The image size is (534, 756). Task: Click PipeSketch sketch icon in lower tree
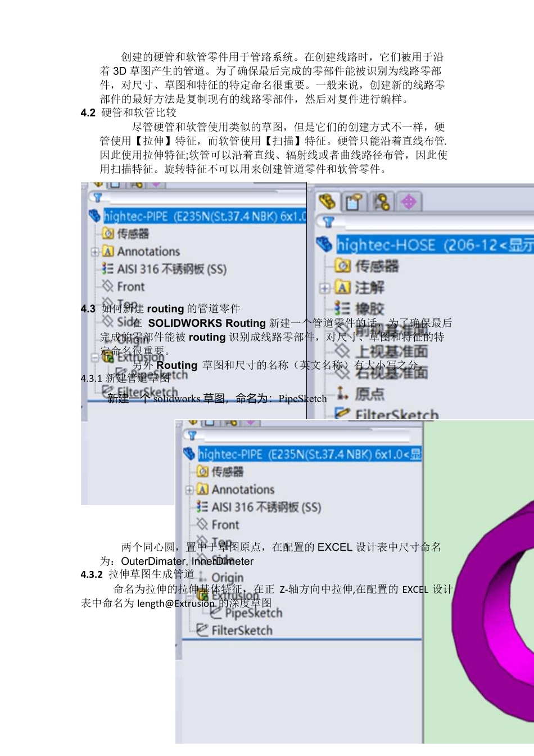tap(216, 613)
